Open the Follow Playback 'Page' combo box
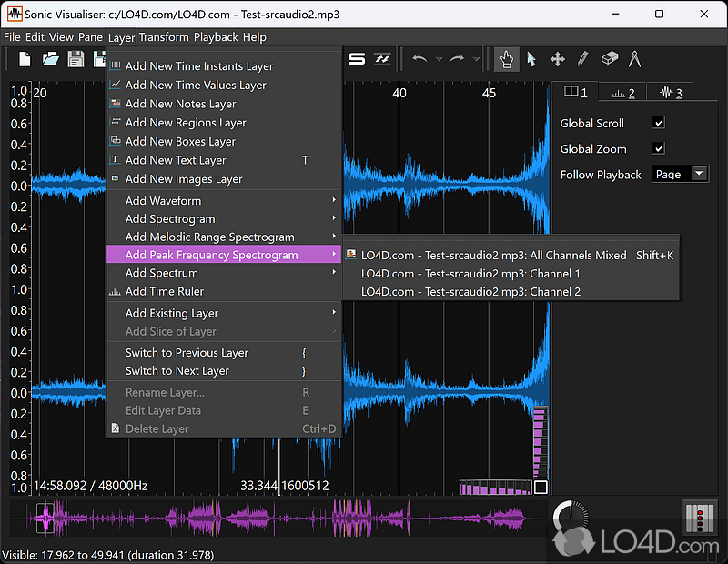 (x=680, y=174)
